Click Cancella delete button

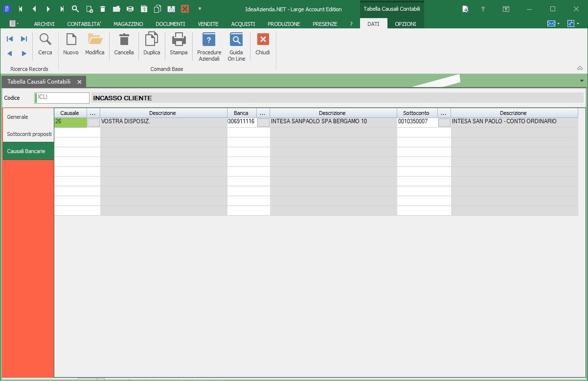click(x=124, y=45)
